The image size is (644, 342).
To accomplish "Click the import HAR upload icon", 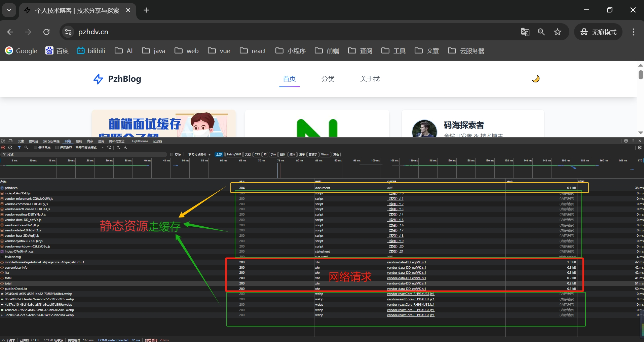I will 118,148.
